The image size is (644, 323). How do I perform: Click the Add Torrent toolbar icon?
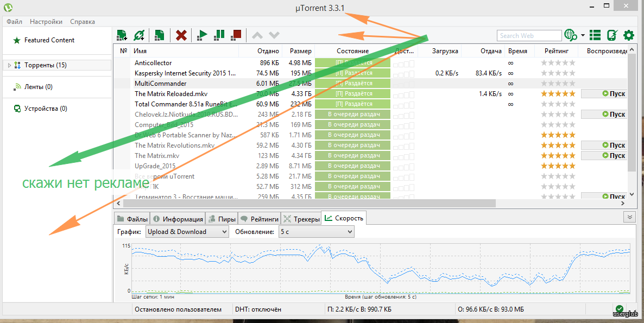tap(122, 35)
